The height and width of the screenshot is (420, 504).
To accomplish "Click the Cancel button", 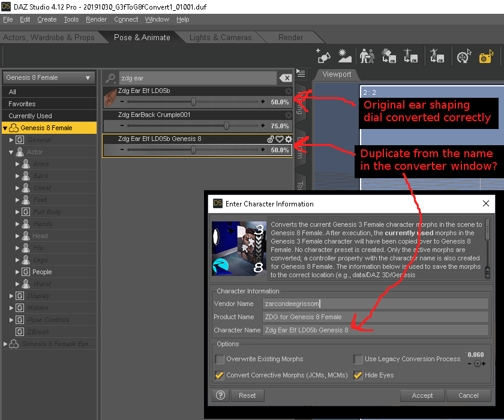I will click(x=469, y=395).
